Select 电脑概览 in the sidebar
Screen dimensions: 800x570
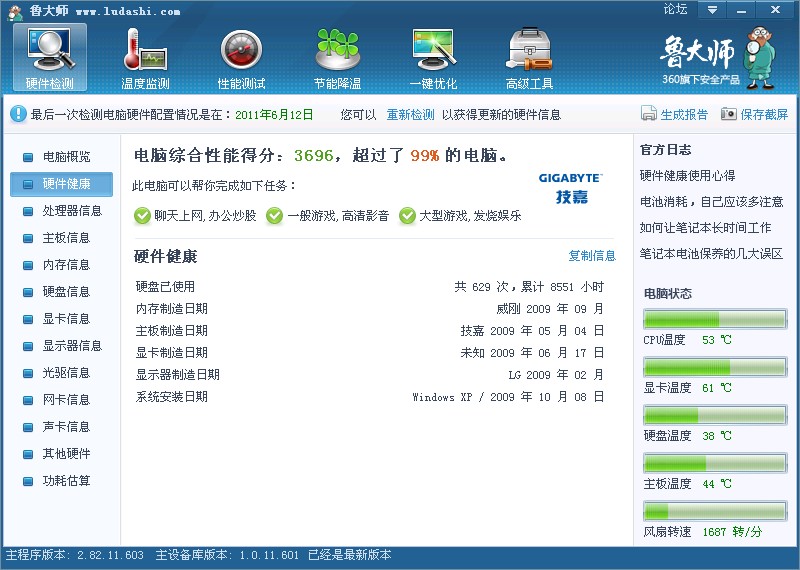pos(66,157)
